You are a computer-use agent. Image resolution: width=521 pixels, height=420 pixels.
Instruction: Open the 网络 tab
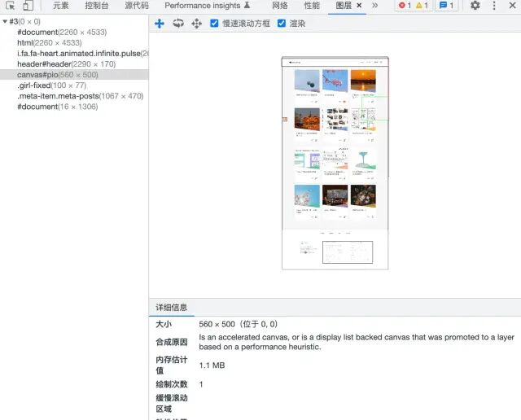[280, 6]
